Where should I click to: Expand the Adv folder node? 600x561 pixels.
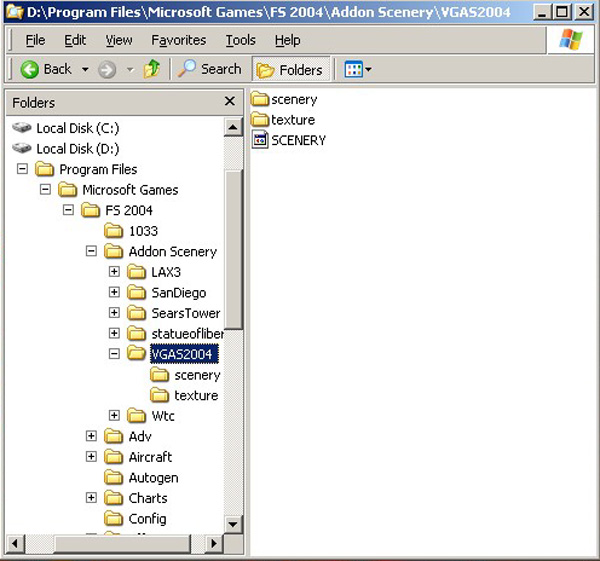click(91, 436)
